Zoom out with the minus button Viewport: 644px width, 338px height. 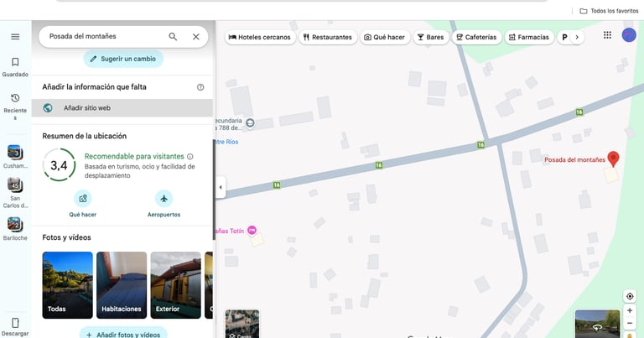click(630, 323)
